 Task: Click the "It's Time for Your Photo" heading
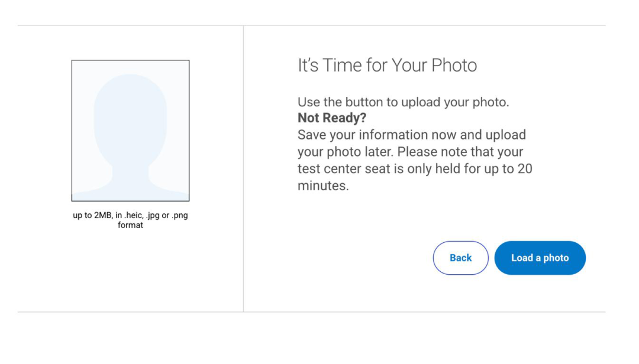387,65
